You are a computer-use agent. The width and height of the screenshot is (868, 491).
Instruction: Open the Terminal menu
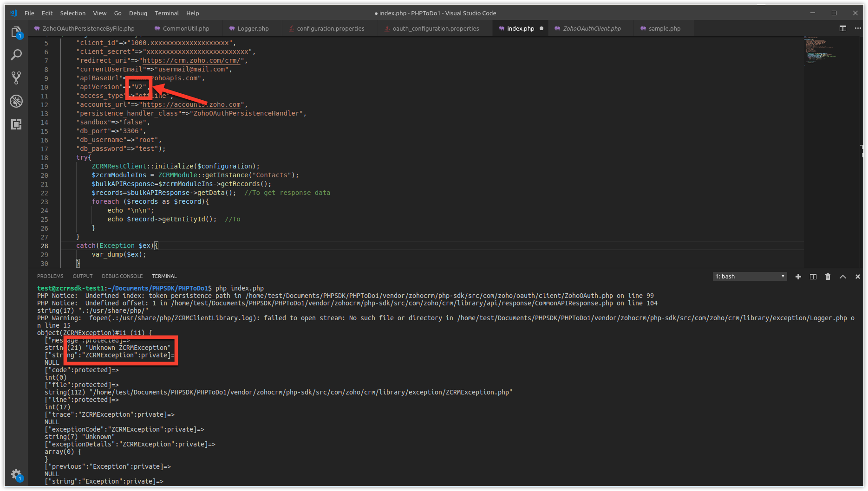[x=167, y=13]
